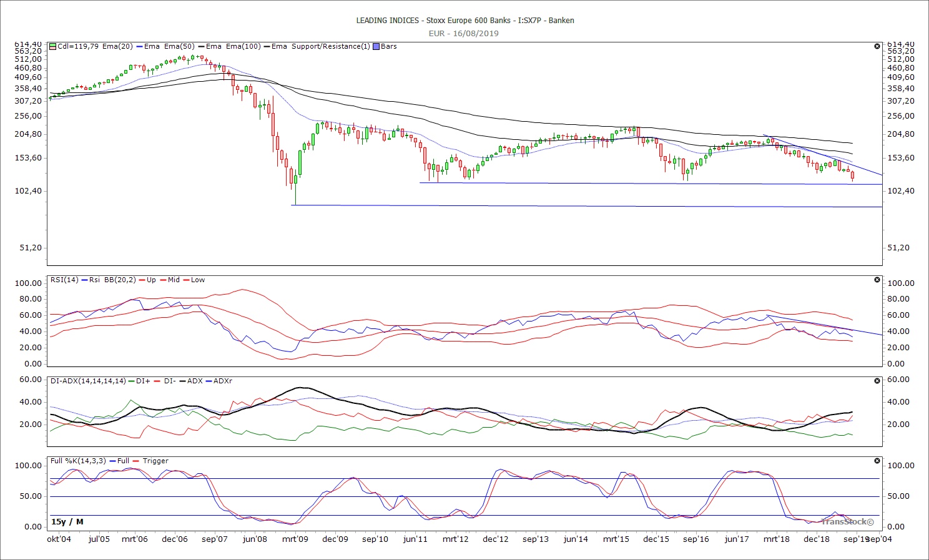Click the 204,80 right price axis value
The image size is (929, 560).
click(901, 134)
